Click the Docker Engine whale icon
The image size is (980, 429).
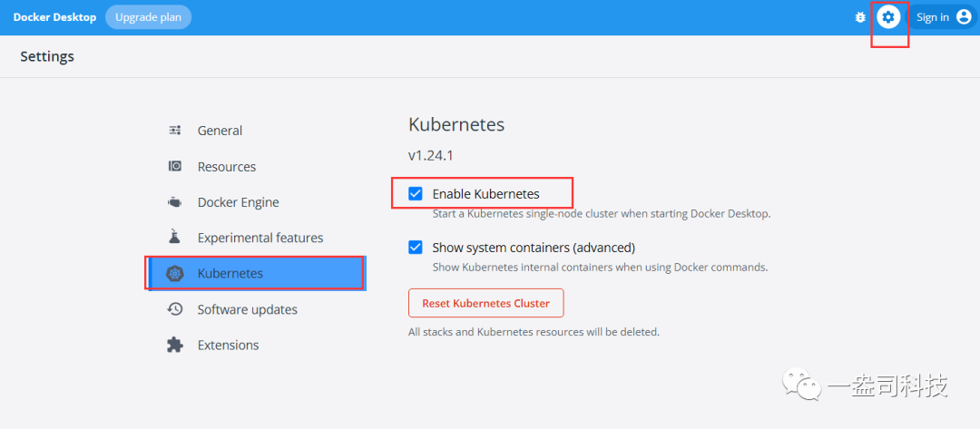[175, 202]
